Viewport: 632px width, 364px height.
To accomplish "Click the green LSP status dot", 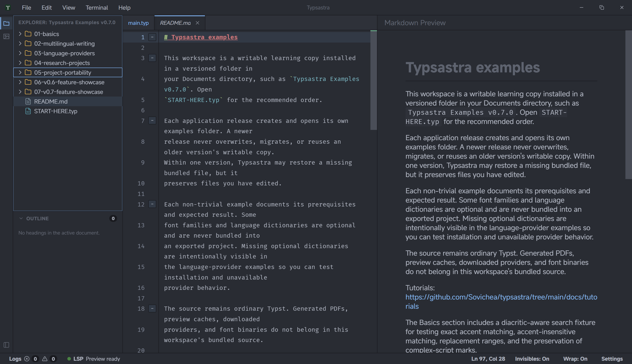I will pyautogui.click(x=69, y=359).
